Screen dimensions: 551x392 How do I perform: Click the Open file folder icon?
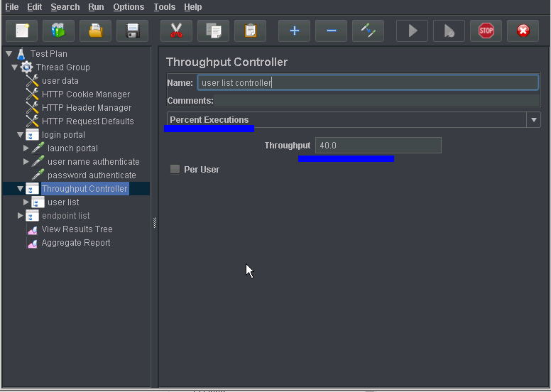click(96, 31)
